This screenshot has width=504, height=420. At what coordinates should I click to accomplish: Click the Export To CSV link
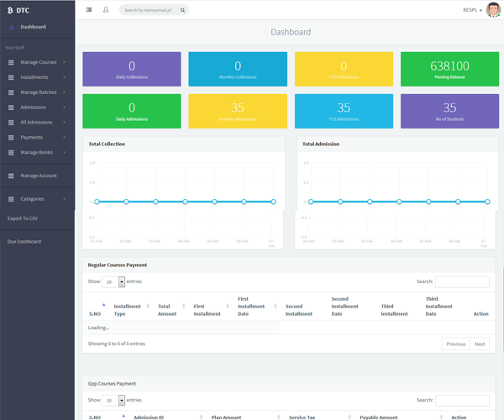pyautogui.click(x=23, y=218)
